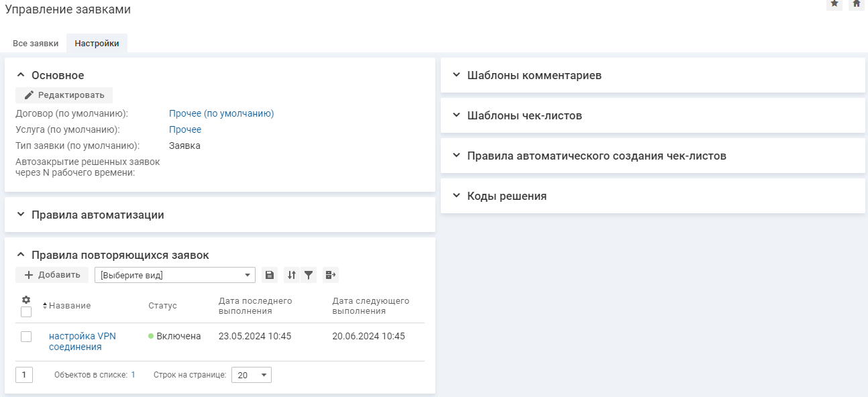Tick the select-all checkbox in table header
The image size is (868, 397).
pos(26,312)
